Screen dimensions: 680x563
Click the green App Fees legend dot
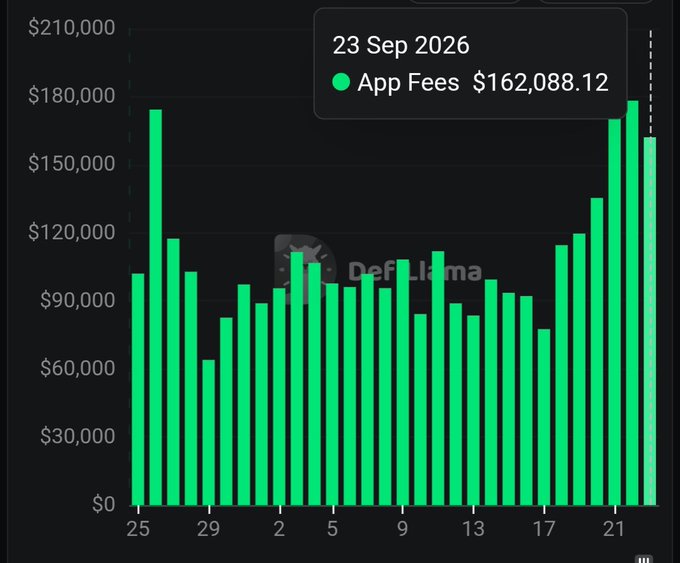click(x=341, y=82)
